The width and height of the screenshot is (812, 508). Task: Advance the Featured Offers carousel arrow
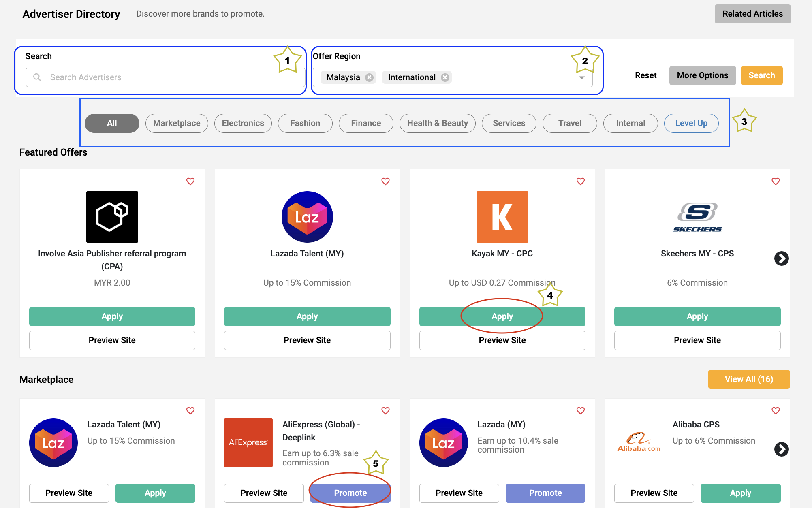[781, 258]
